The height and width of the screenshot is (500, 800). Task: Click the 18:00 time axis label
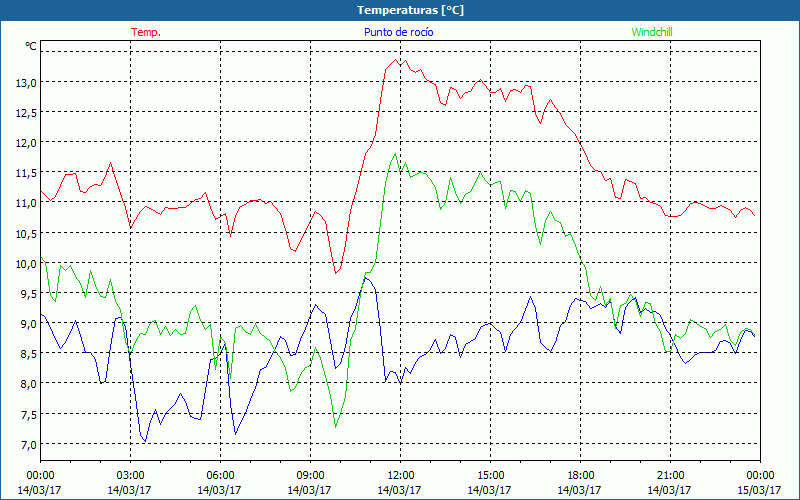tap(580, 476)
